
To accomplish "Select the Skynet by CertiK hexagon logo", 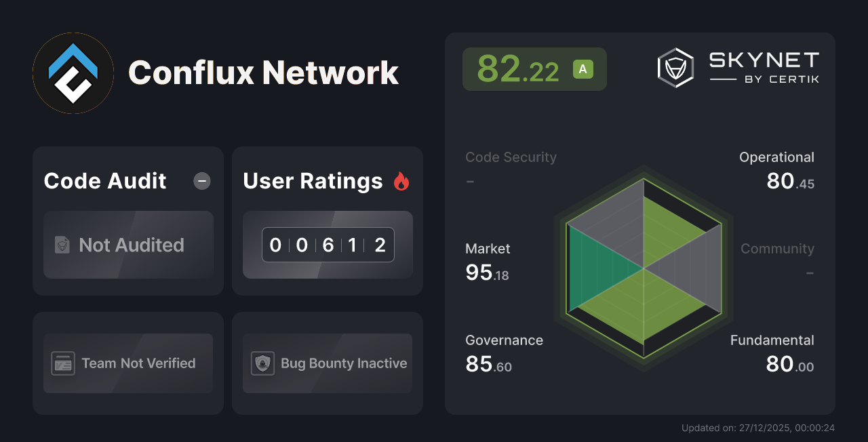I will pos(675,66).
